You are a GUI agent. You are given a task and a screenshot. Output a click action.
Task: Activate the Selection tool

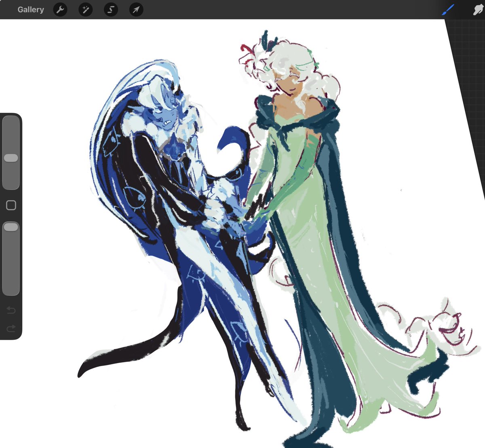111,9
